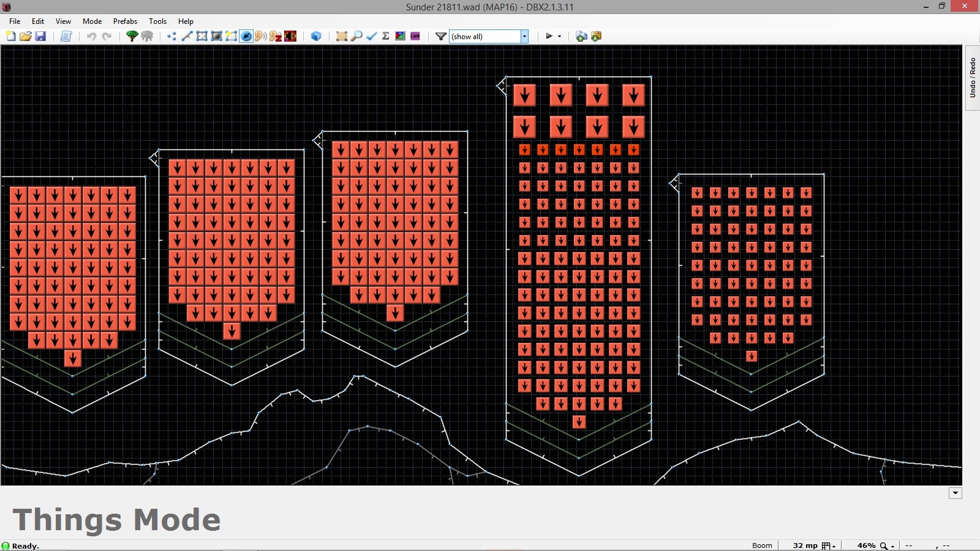Viewport: 980px width, 551px height.
Task: Click the sigma statistics icon
Action: point(386,36)
